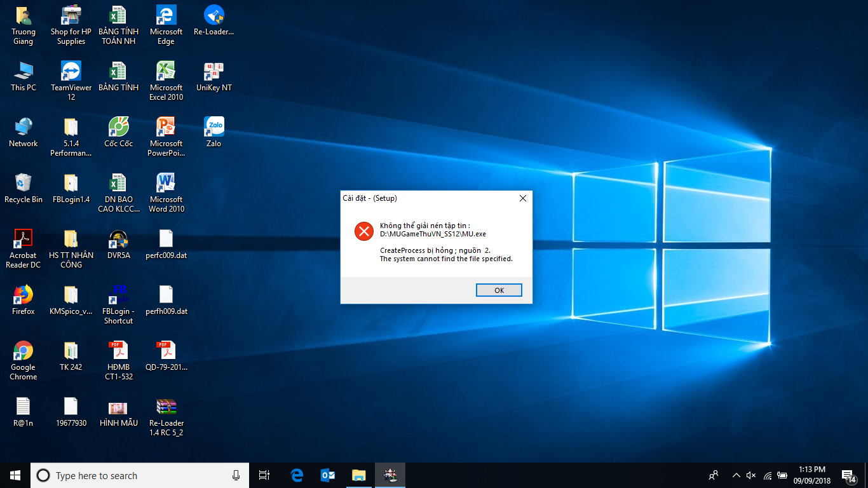868x488 pixels.
Task: Select the Google Chrome shortcut
Action: click(x=24, y=360)
